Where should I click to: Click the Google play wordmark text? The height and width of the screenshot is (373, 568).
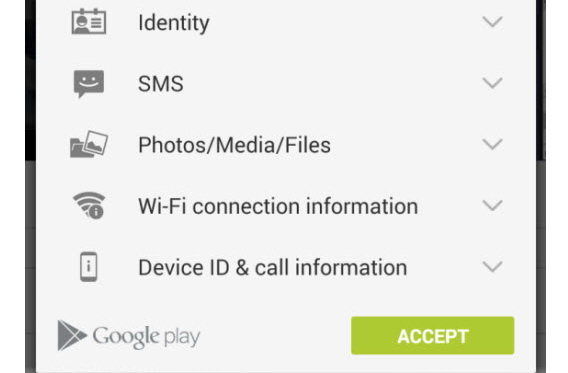click(x=146, y=337)
